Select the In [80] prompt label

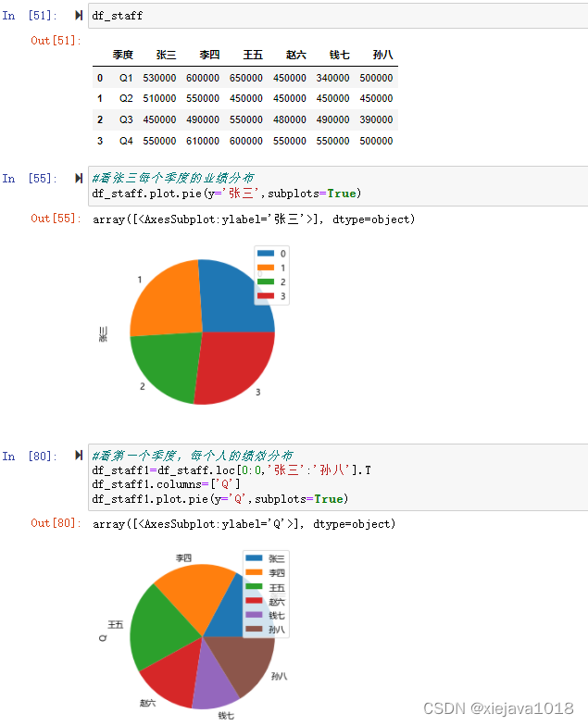pos(30,456)
